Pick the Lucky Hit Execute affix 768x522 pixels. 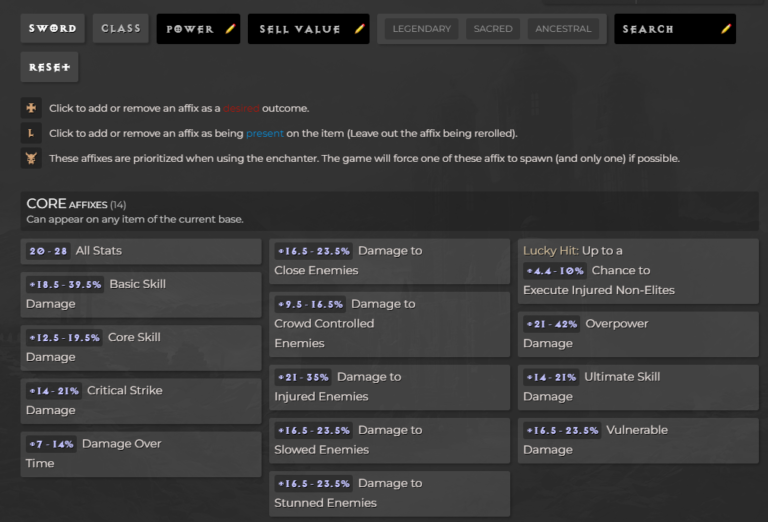638,270
